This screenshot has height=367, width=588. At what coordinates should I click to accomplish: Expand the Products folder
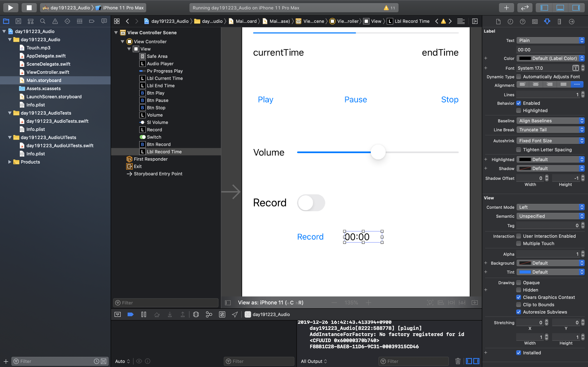(10, 162)
